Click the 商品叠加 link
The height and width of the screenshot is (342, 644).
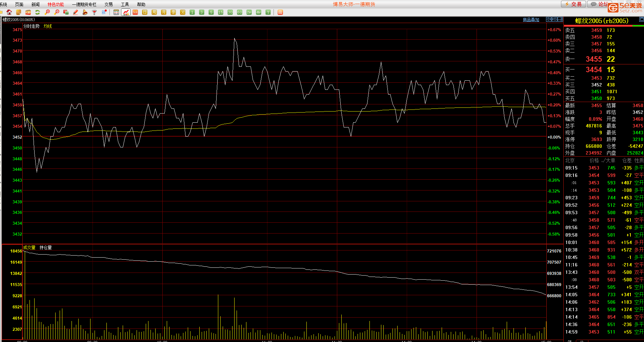point(531,20)
